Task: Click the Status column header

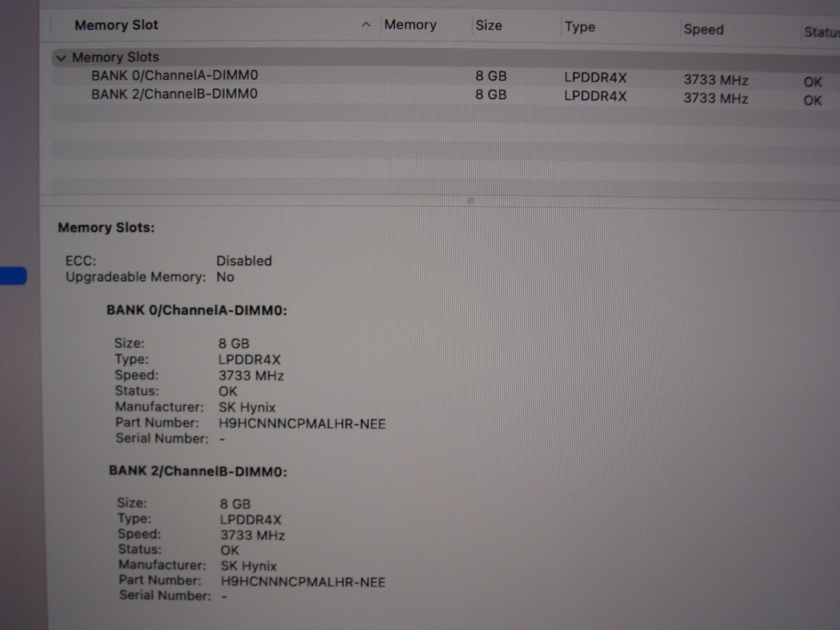Action: click(820, 32)
